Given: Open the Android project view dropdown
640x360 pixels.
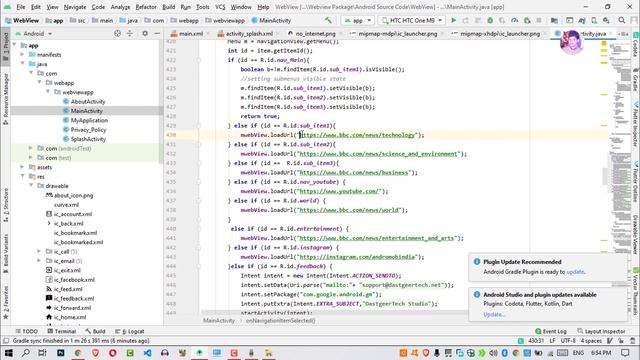Looking at the screenshot, I should (34, 33).
